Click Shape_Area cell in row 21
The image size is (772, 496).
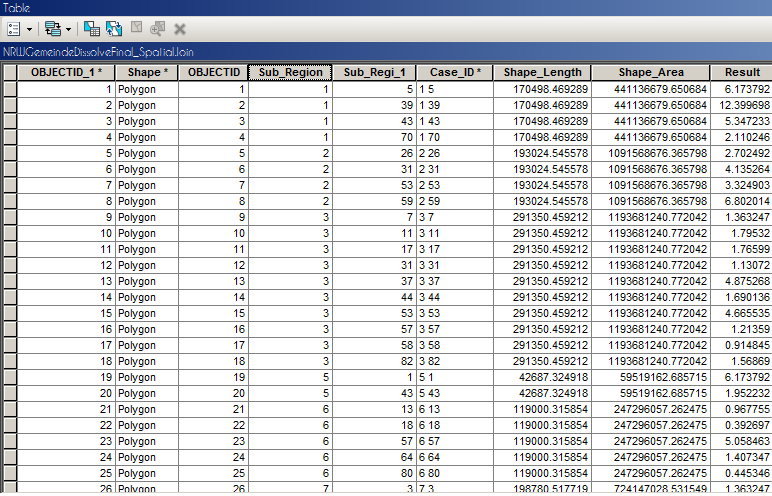[x=651, y=409]
